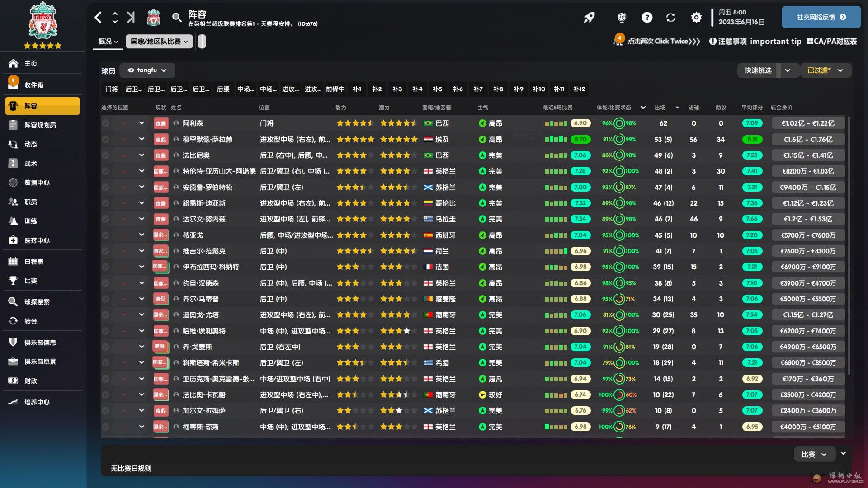Image resolution: width=868 pixels, height=488 pixels.
Task: Open the tangfu view dropdown
Action: coord(147,70)
